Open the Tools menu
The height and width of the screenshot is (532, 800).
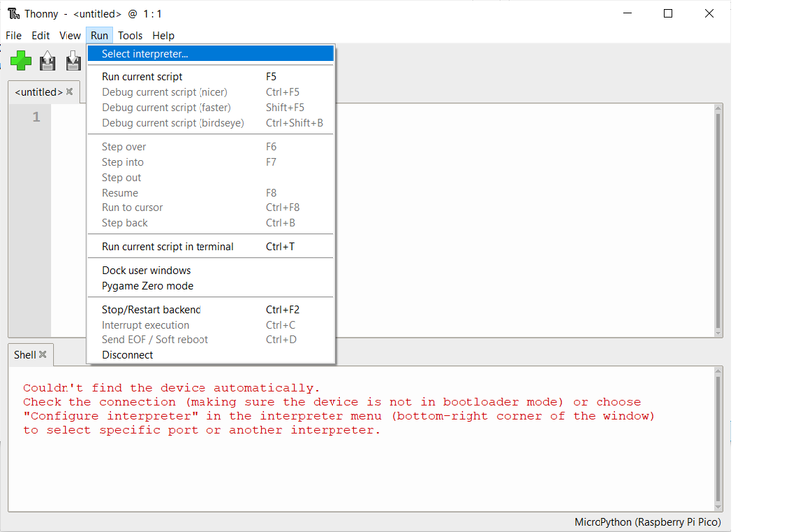click(x=130, y=35)
